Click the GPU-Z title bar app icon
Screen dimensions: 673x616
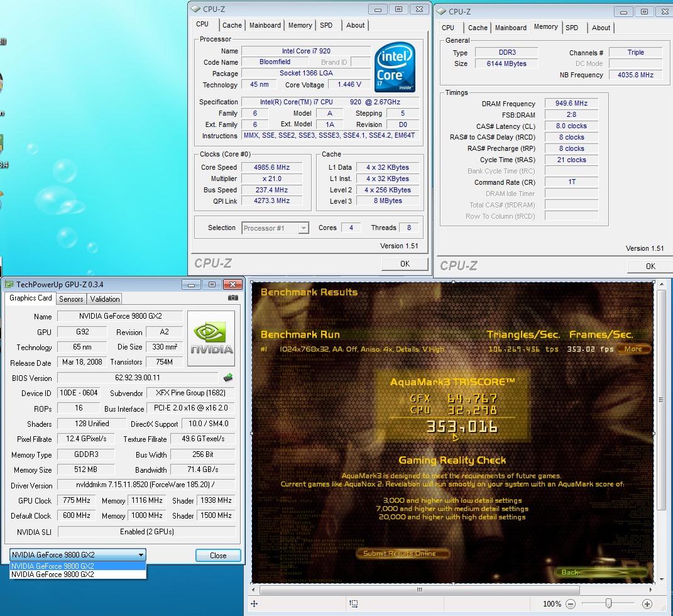pyautogui.click(x=9, y=285)
